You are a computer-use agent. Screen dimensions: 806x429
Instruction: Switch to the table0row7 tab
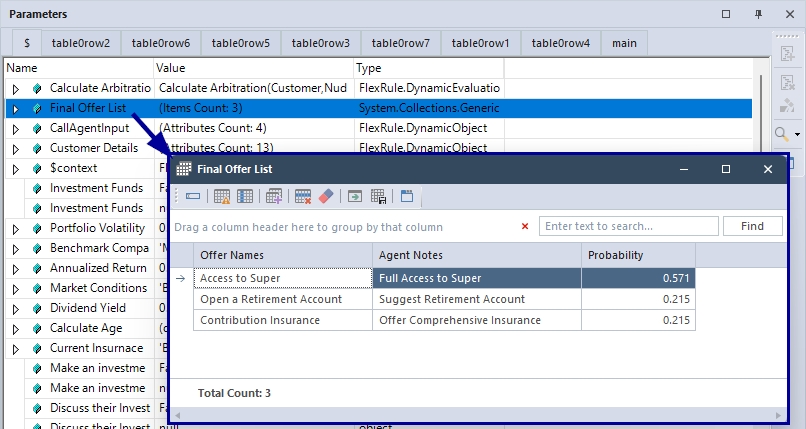coord(401,43)
